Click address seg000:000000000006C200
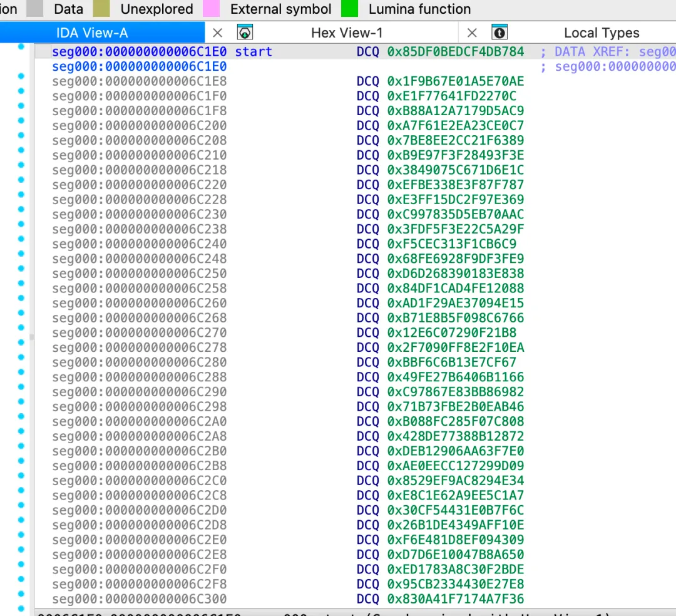 click(x=139, y=125)
